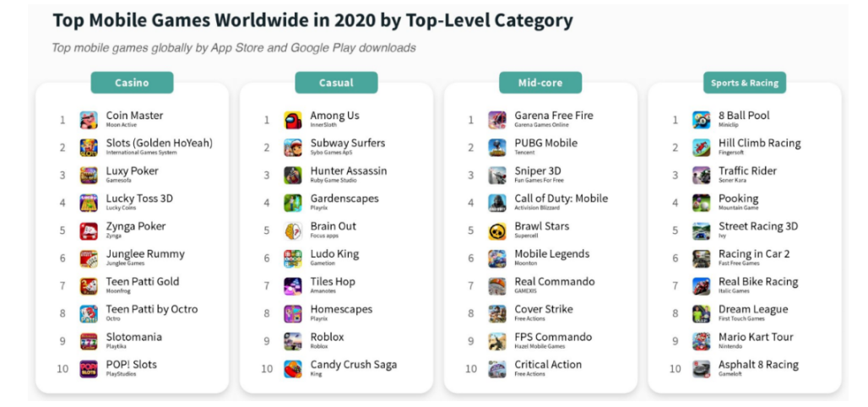Open the Mario Kart Tour icon
The image size is (868, 407).
702,342
